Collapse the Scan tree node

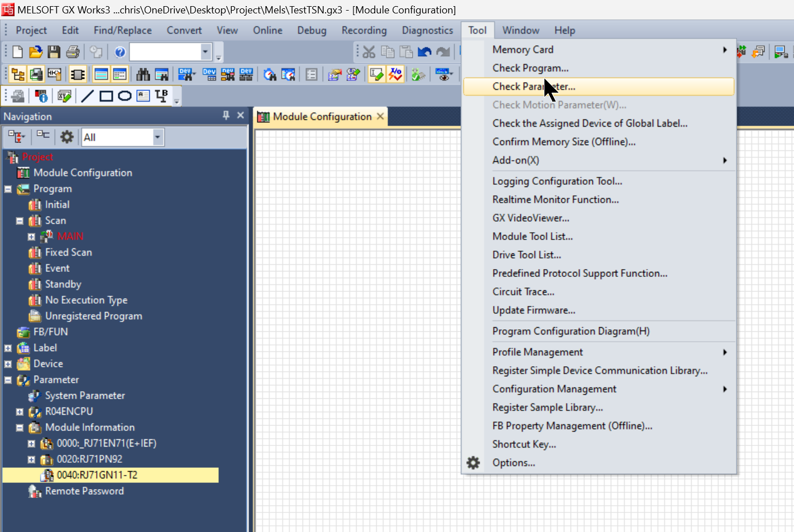coord(20,221)
